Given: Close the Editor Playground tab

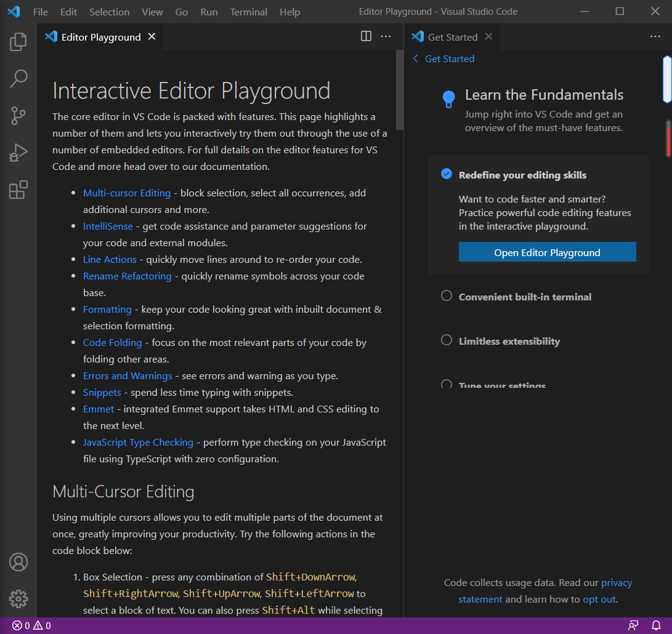Looking at the screenshot, I should coord(152,37).
